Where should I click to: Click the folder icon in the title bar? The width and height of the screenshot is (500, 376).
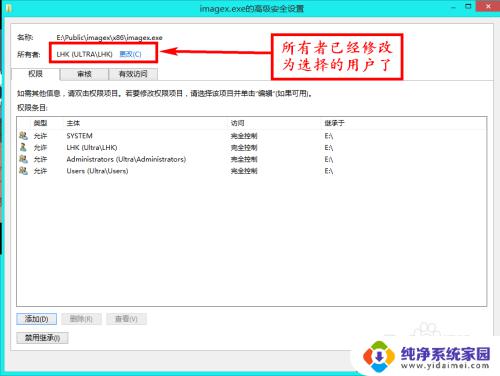[9, 8]
